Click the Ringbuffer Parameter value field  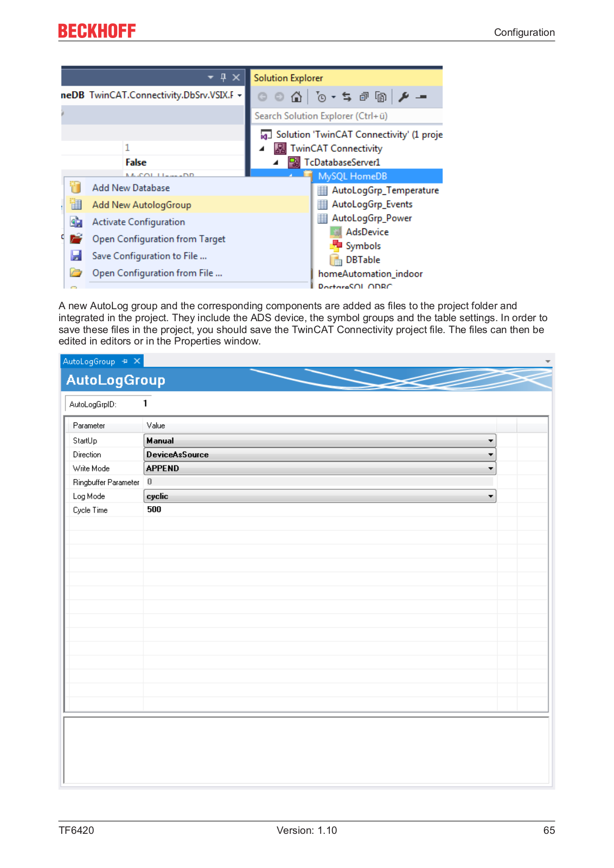(x=319, y=482)
